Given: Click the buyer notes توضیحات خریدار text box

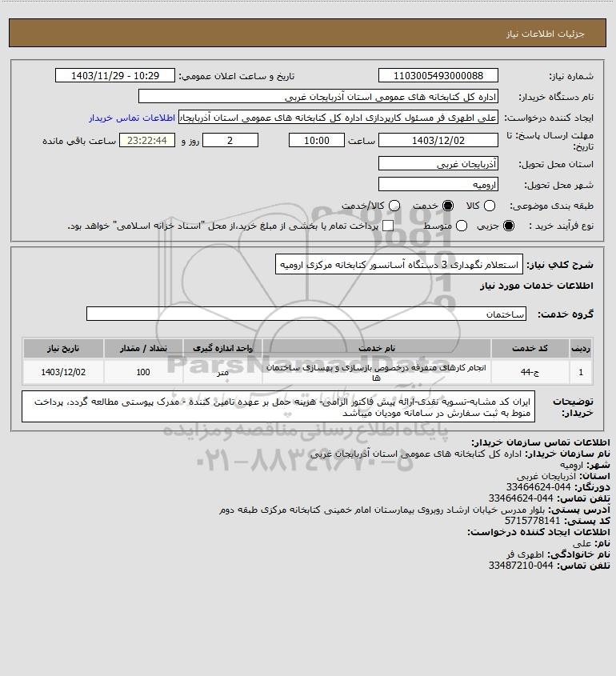Looking at the screenshot, I should pos(278,407).
